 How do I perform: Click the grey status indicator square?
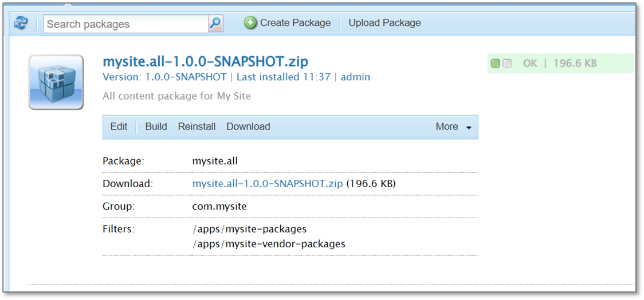coord(507,64)
